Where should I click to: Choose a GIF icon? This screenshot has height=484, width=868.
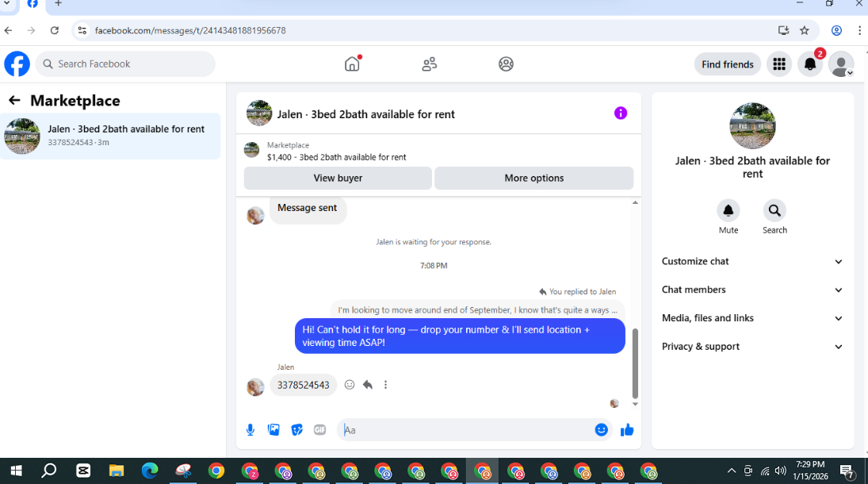pyautogui.click(x=320, y=430)
